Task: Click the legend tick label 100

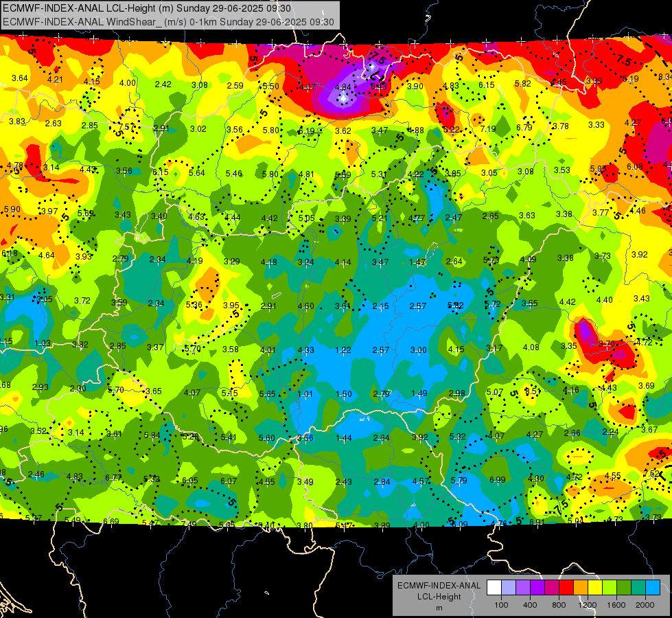Action: click(x=501, y=605)
